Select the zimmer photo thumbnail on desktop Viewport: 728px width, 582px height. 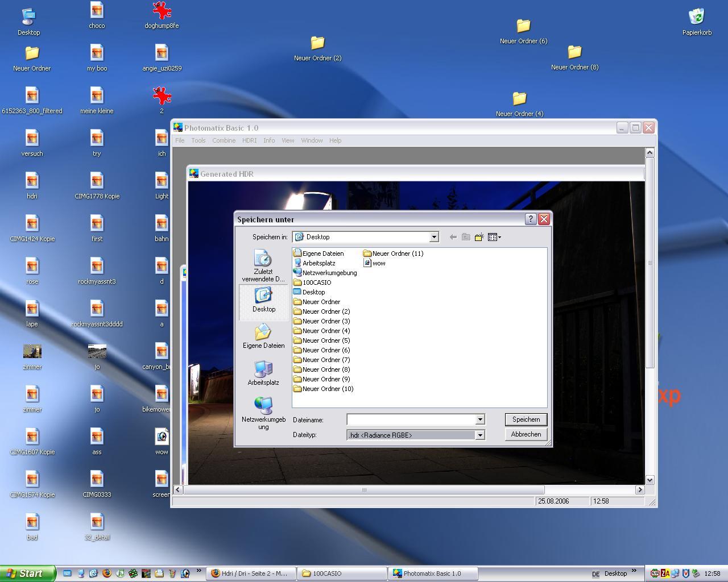coord(32,356)
